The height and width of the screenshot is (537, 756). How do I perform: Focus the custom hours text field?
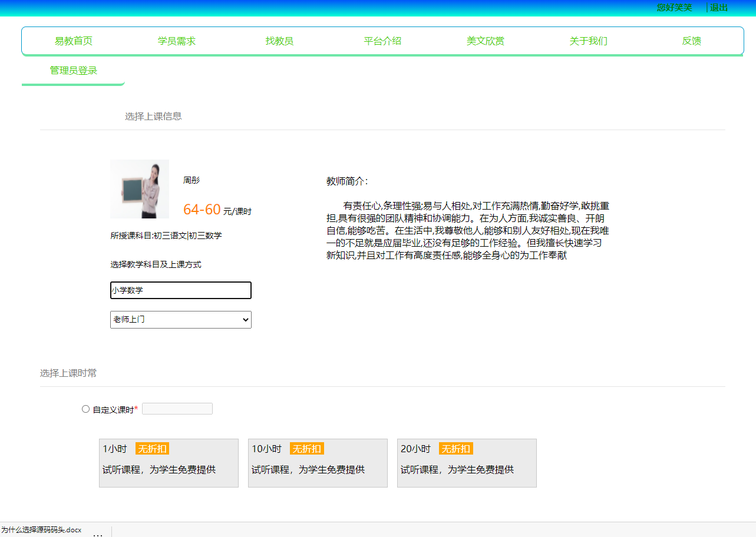coord(177,408)
